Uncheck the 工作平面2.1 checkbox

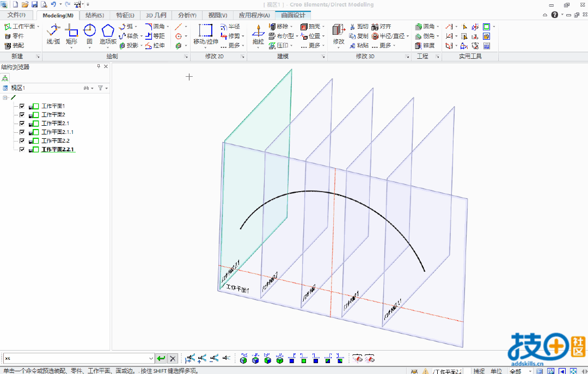pos(22,124)
